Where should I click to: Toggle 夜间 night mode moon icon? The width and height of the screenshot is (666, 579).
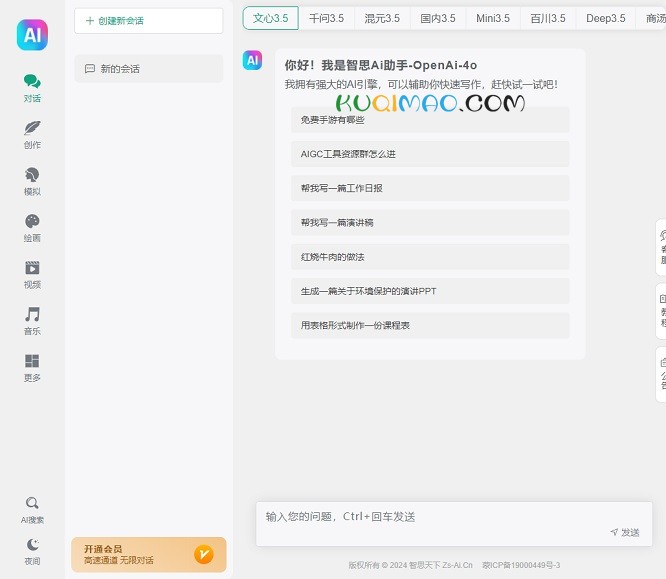(32, 552)
